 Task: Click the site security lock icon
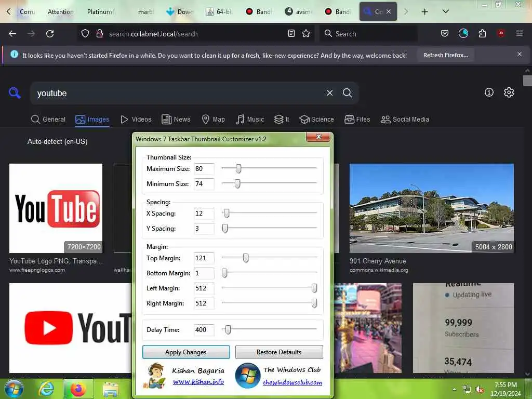(99, 34)
